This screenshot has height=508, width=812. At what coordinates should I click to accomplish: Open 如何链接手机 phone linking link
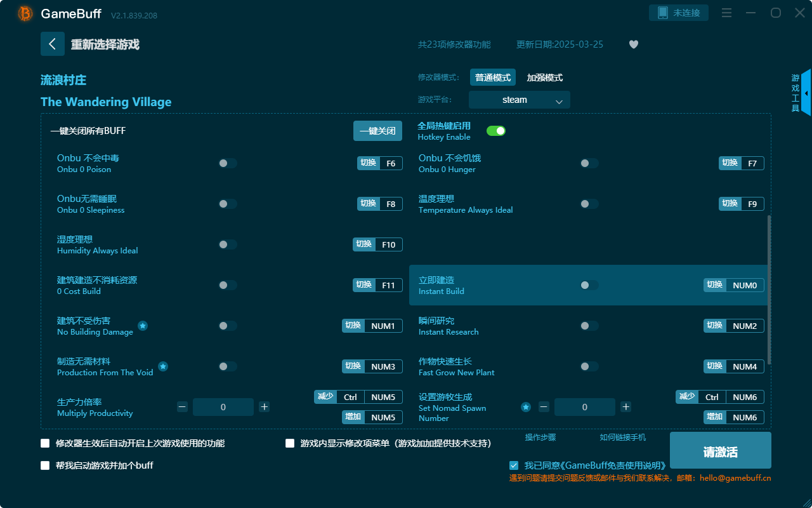point(623,438)
